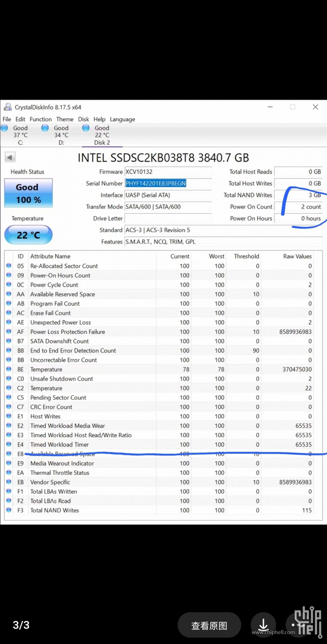Select the End to End Error Detection Count row
Screen dimensions: 327x644
[x=159, y=350]
